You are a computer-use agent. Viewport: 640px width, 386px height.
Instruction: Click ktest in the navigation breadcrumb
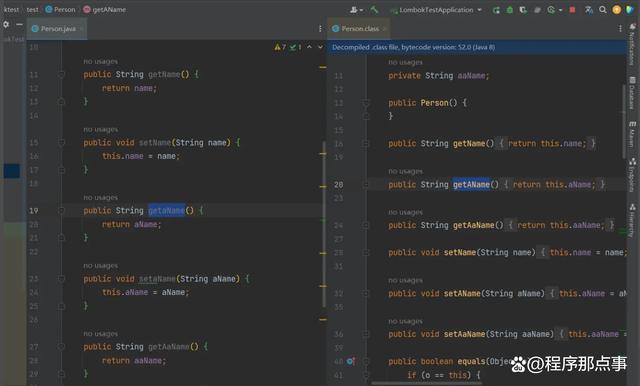11,9
